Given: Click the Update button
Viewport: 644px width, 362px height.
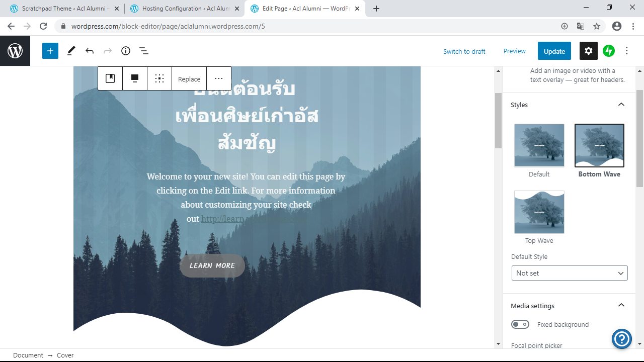Looking at the screenshot, I should point(554,51).
